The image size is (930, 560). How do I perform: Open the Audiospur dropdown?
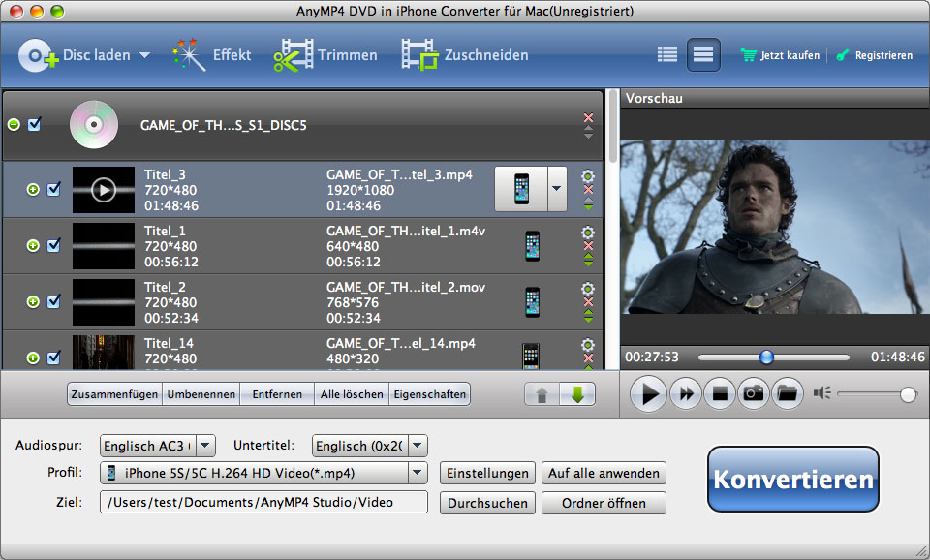[205, 446]
